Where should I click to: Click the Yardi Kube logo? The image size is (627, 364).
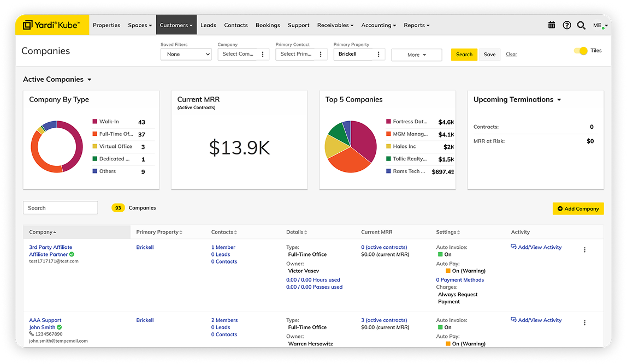(x=52, y=25)
